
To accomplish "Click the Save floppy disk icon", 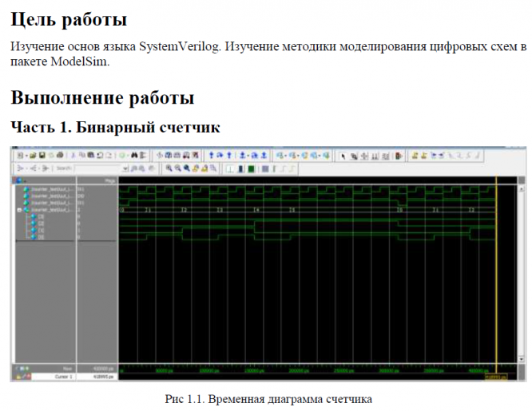I will click(42, 156).
